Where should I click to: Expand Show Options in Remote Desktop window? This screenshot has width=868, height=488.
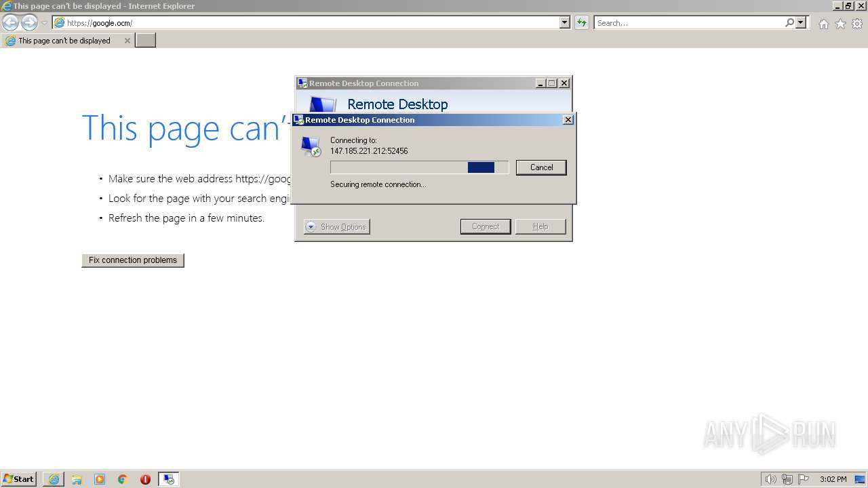coord(337,227)
